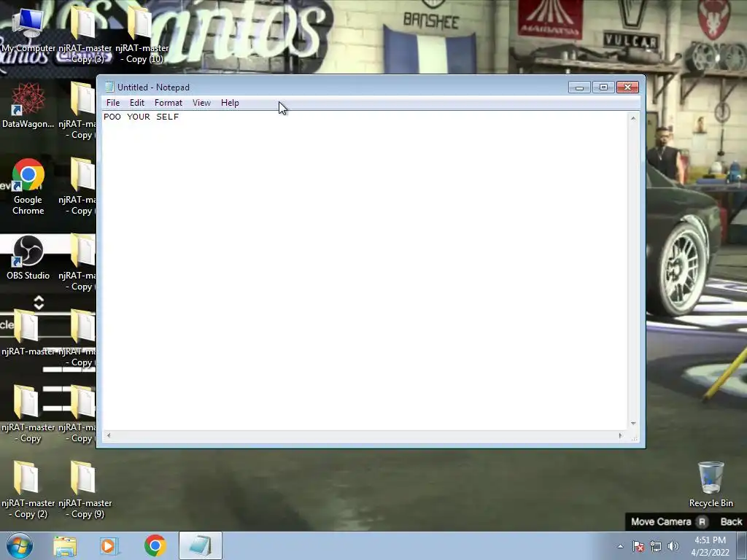Select the njRAT-master folder on desktop

27,332
